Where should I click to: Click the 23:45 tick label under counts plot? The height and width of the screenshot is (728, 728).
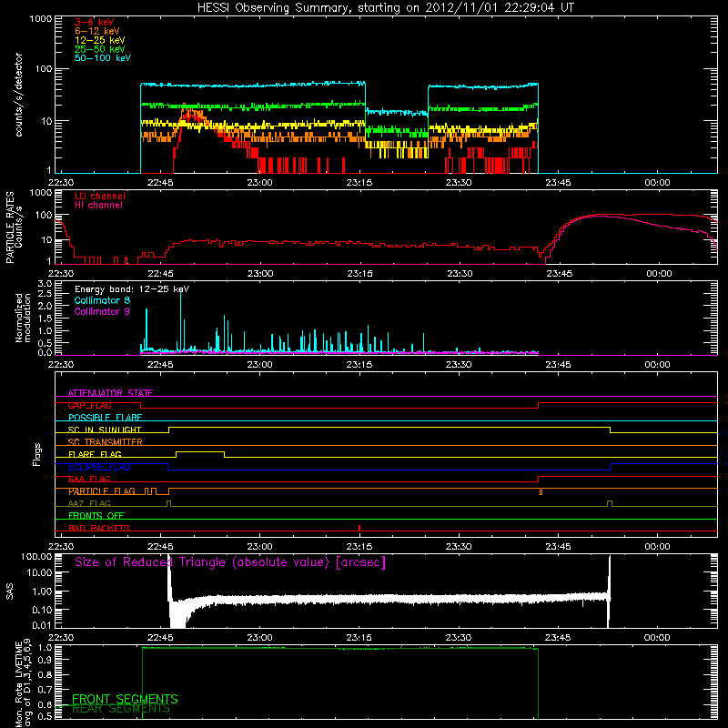(558, 183)
